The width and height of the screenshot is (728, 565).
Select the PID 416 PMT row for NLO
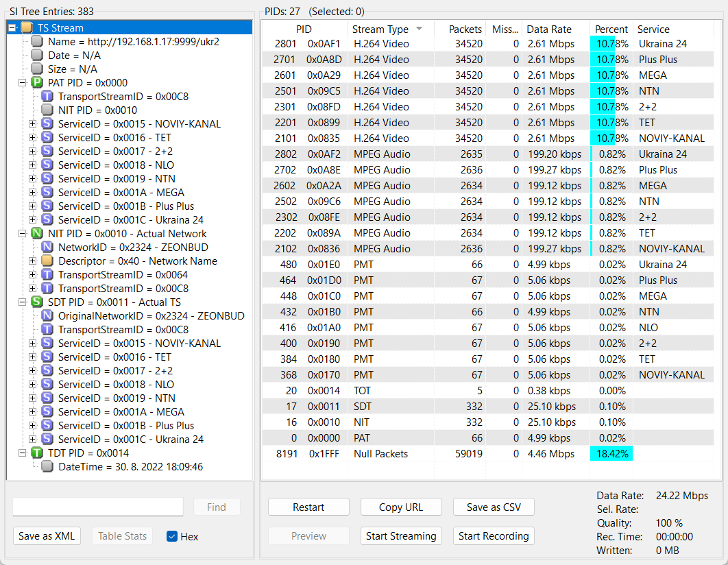coord(487,328)
